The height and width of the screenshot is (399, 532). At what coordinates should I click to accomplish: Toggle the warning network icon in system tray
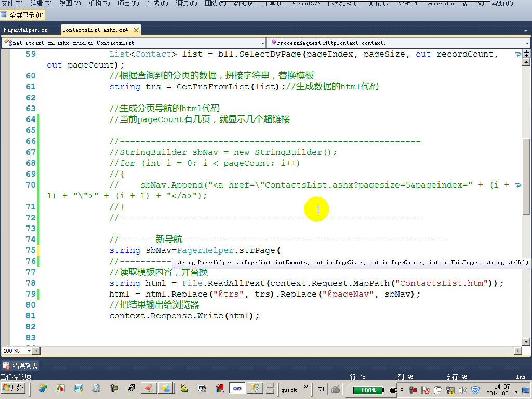tap(451, 390)
